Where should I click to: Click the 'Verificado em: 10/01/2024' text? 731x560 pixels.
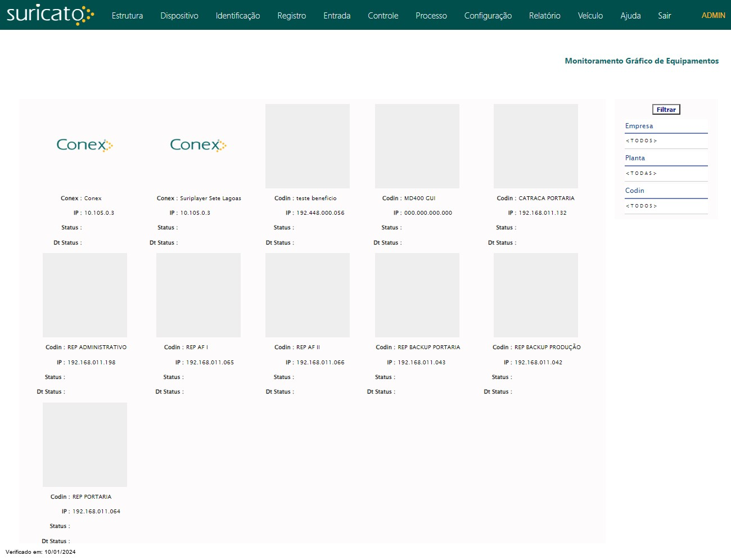point(40,552)
